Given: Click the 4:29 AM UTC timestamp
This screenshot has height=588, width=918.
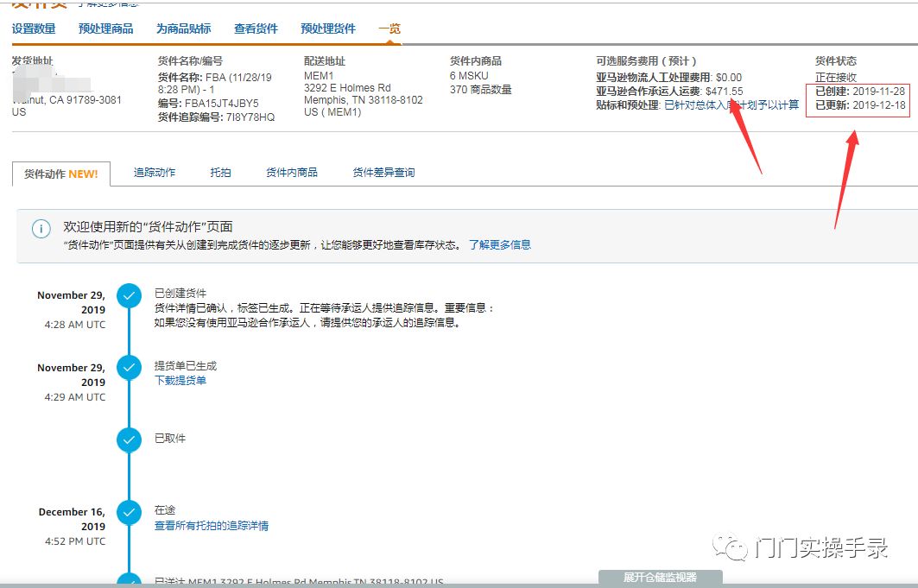Looking at the screenshot, I should (75, 396).
